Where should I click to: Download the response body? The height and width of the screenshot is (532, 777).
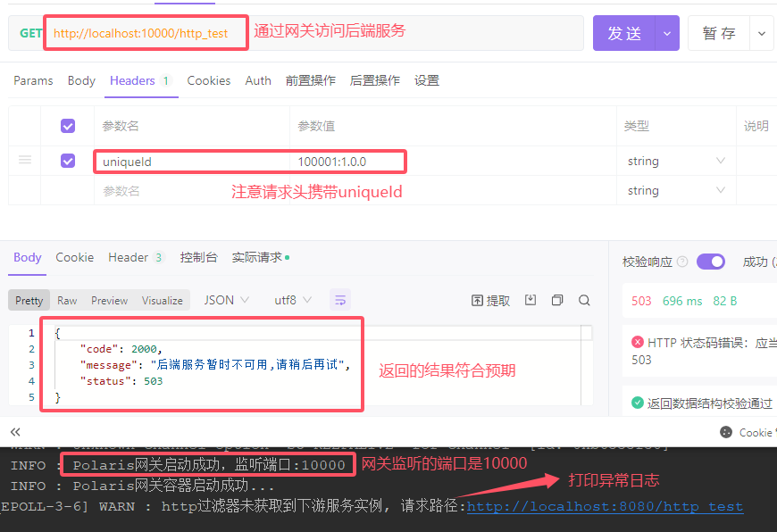[x=531, y=300]
